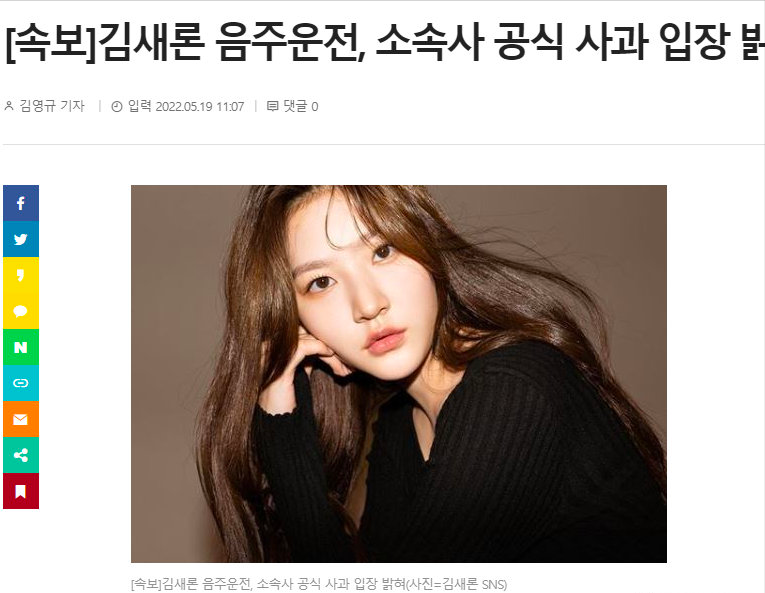Share the article on Facebook
The image size is (765, 593).
[x=21, y=203]
